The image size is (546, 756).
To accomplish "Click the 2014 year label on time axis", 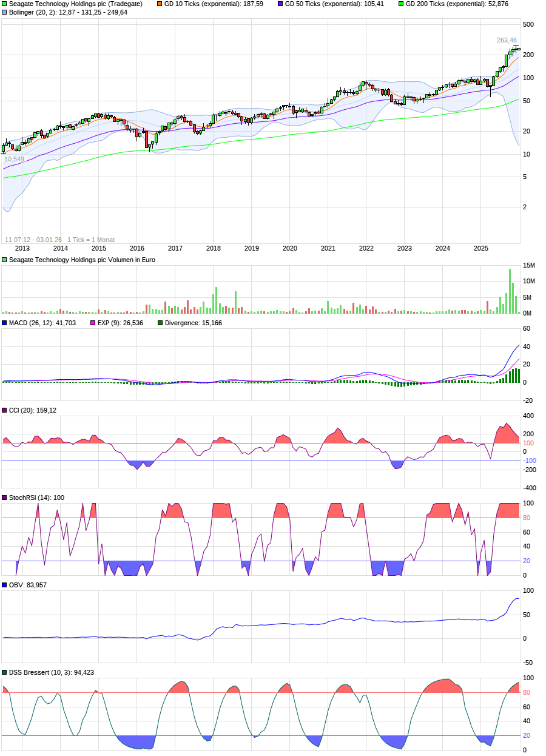I will (x=60, y=248).
